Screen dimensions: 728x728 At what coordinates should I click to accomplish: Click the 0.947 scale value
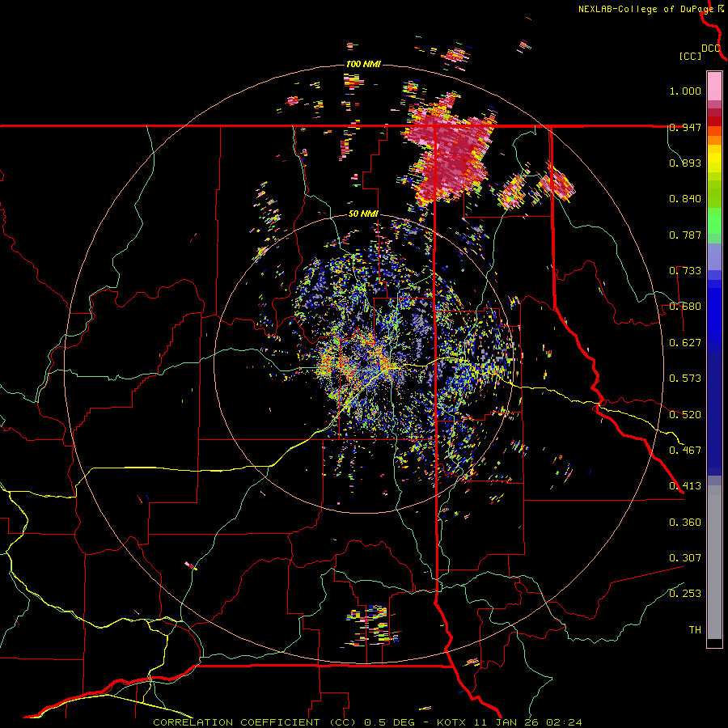[x=685, y=127]
